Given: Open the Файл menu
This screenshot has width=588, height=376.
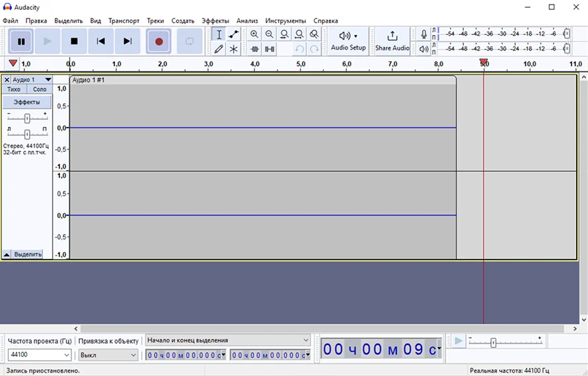Looking at the screenshot, I should click(11, 20).
